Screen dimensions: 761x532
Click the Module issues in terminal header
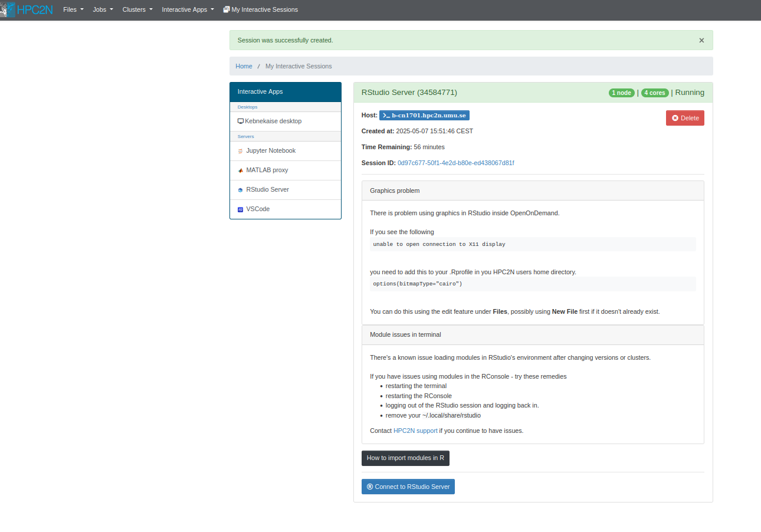tap(533, 335)
